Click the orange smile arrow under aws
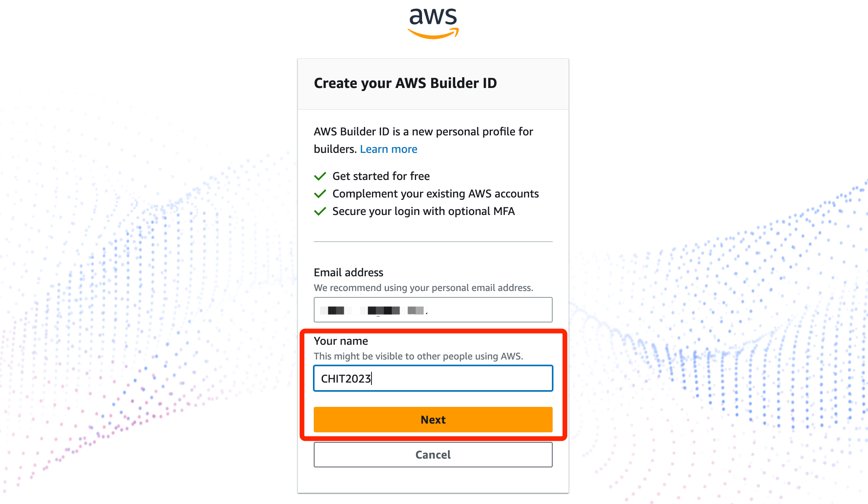The image size is (868, 504). click(x=433, y=33)
